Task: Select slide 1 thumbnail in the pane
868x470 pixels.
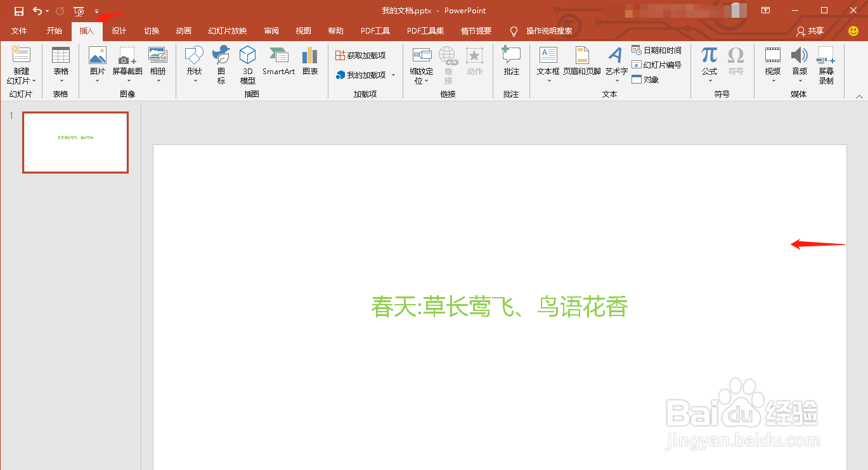Action: pos(75,143)
